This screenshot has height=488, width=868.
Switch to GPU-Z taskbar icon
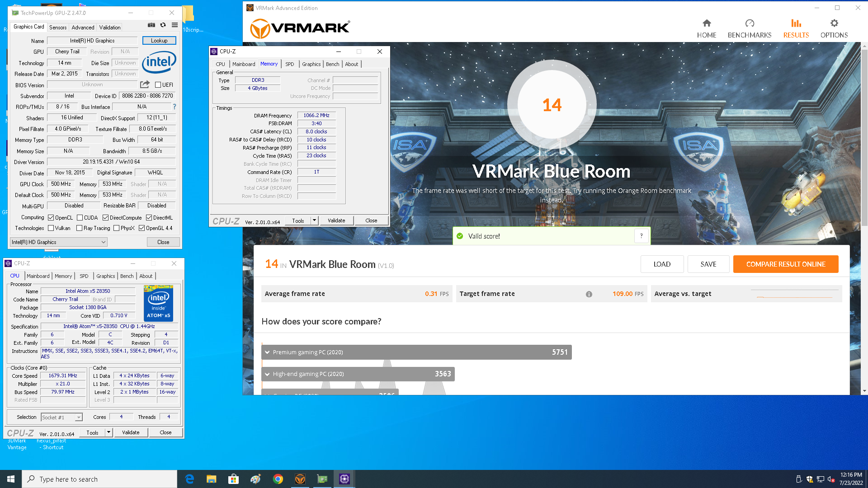(x=322, y=479)
